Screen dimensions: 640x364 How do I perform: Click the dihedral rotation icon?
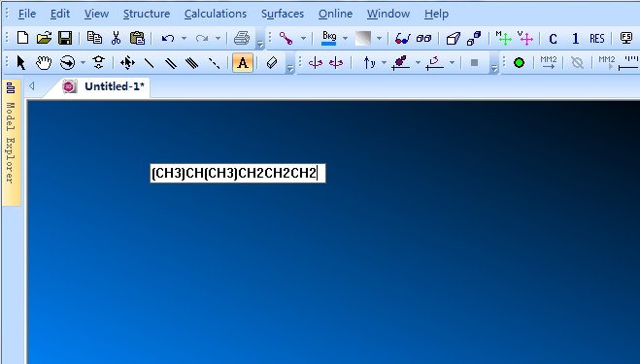(x=434, y=63)
